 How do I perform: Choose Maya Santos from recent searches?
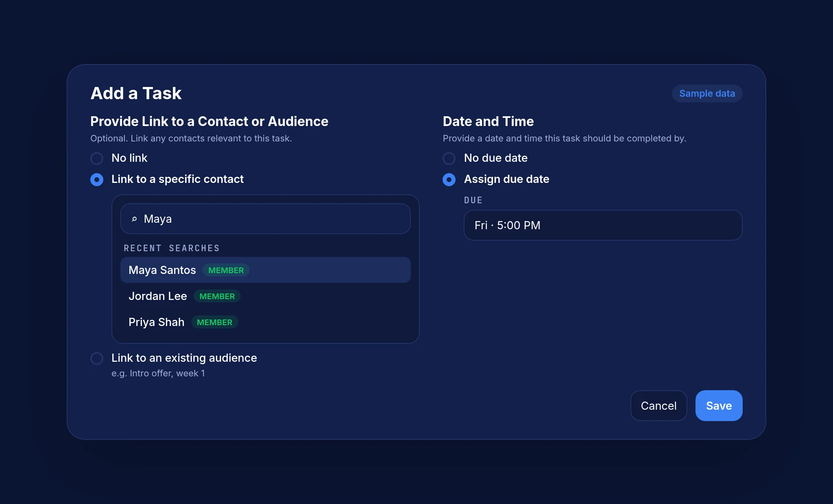(x=265, y=270)
